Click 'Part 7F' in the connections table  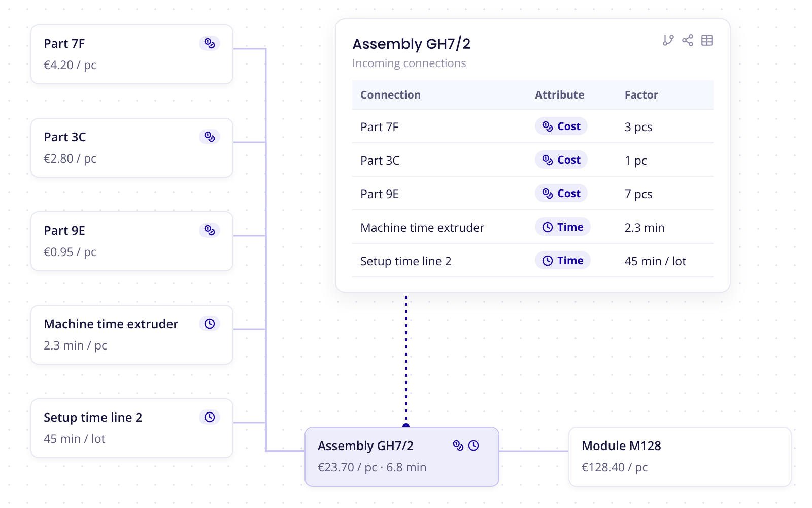coord(380,127)
